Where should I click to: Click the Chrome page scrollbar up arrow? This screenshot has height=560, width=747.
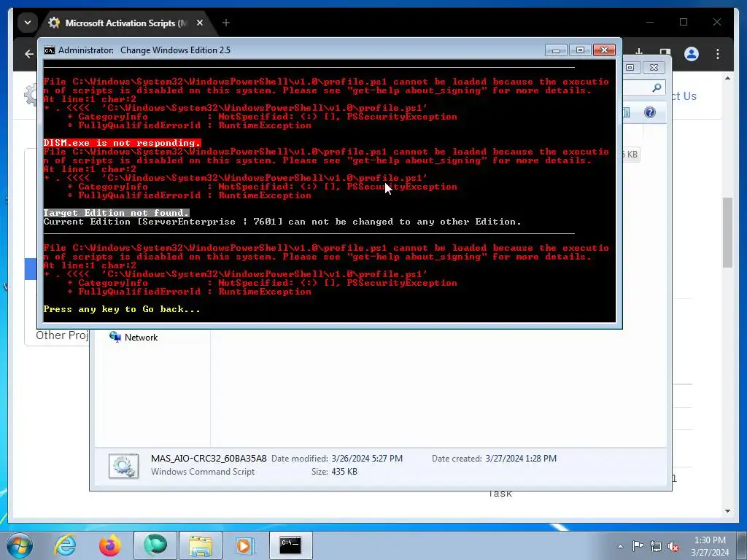tap(727, 78)
